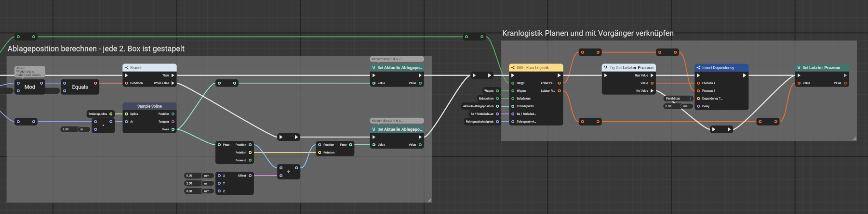This screenshot has height=214, width=868.
Task: Click the Insert Dependency node's share icon
Action: 698,68
